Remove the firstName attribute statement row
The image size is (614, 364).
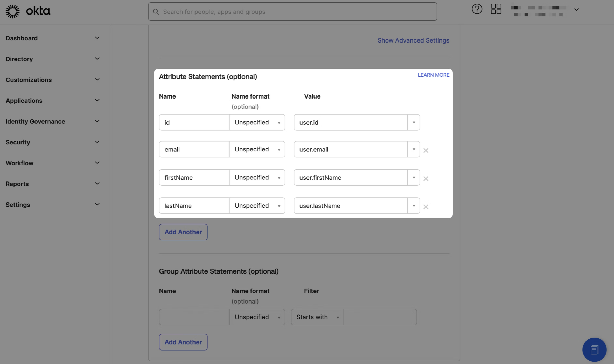[425, 179]
